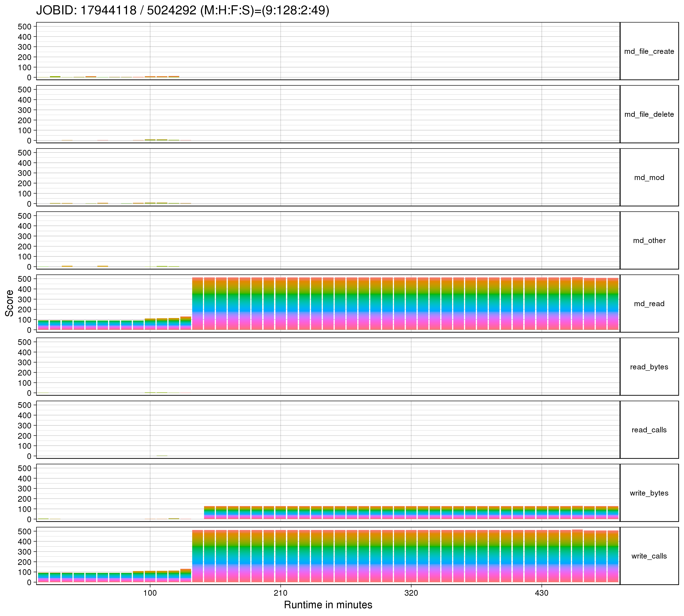Click the 'Score' y-axis title

coord(10,303)
